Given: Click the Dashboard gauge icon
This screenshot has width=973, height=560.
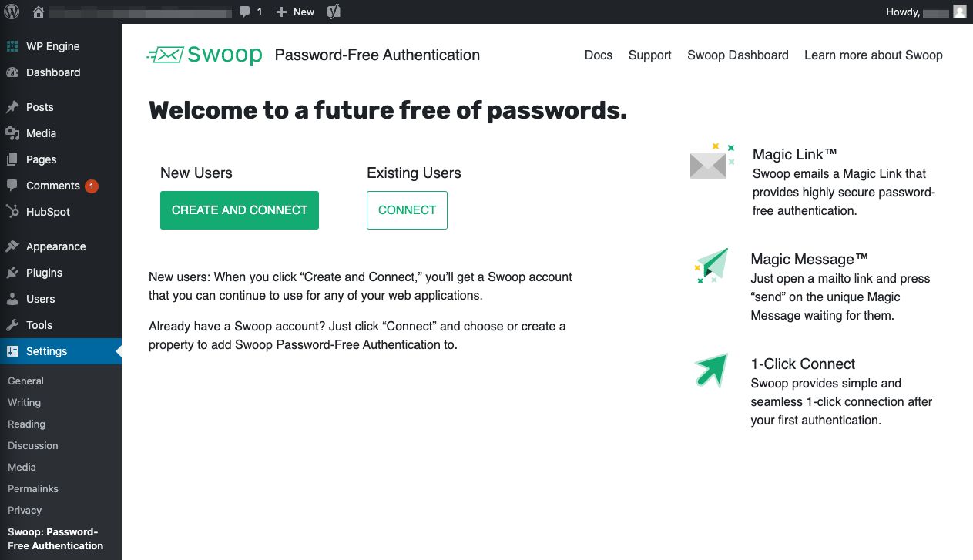Looking at the screenshot, I should 12,72.
